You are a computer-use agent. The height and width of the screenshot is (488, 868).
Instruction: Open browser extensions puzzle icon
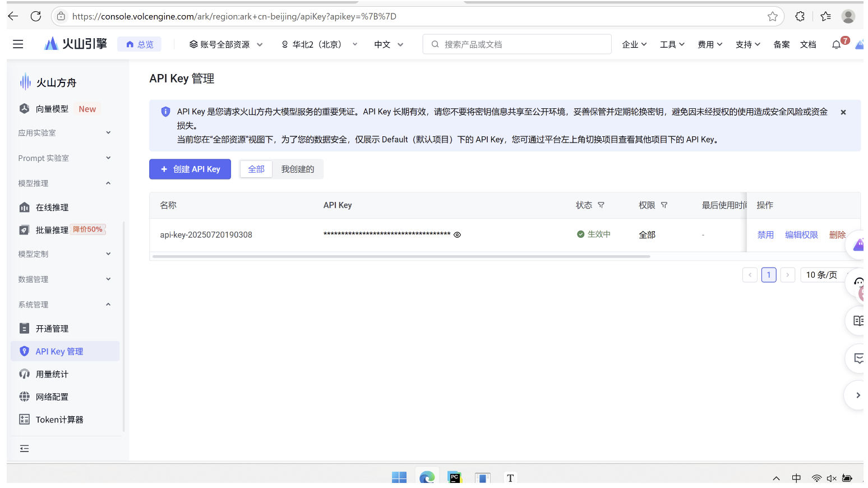click(800, 16)
